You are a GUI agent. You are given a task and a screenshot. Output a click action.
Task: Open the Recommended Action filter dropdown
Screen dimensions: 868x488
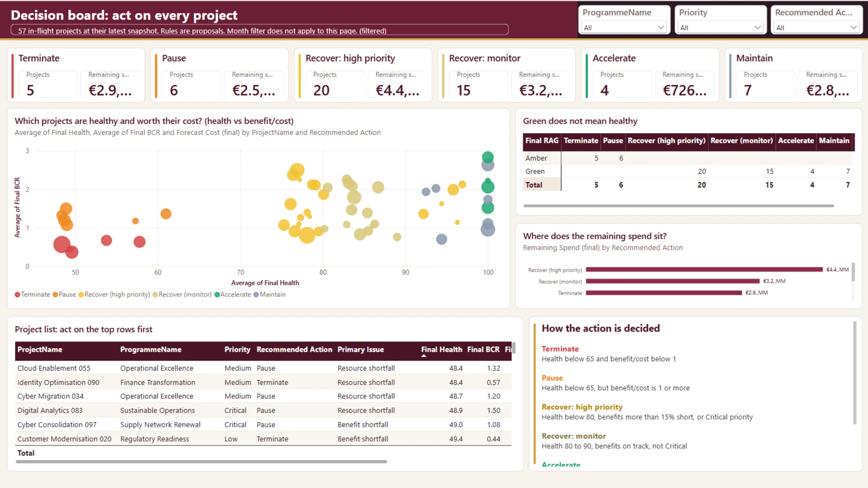pos(816,28)
